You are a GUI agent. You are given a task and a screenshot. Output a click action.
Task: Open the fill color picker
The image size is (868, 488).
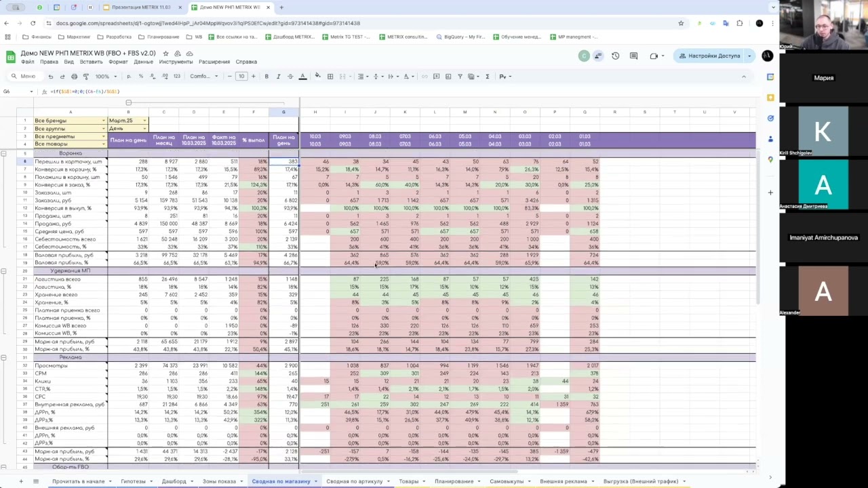pos(317,77)
